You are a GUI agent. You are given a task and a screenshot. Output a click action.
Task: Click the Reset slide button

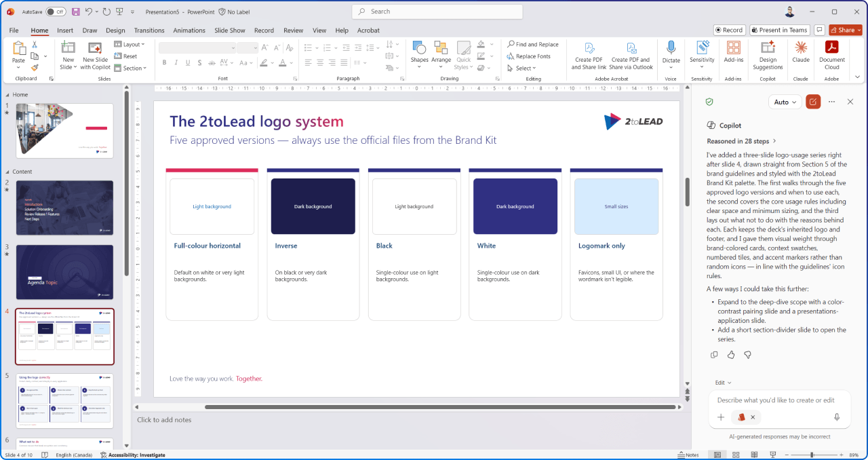pyautogui.click(x=125, y=56)
